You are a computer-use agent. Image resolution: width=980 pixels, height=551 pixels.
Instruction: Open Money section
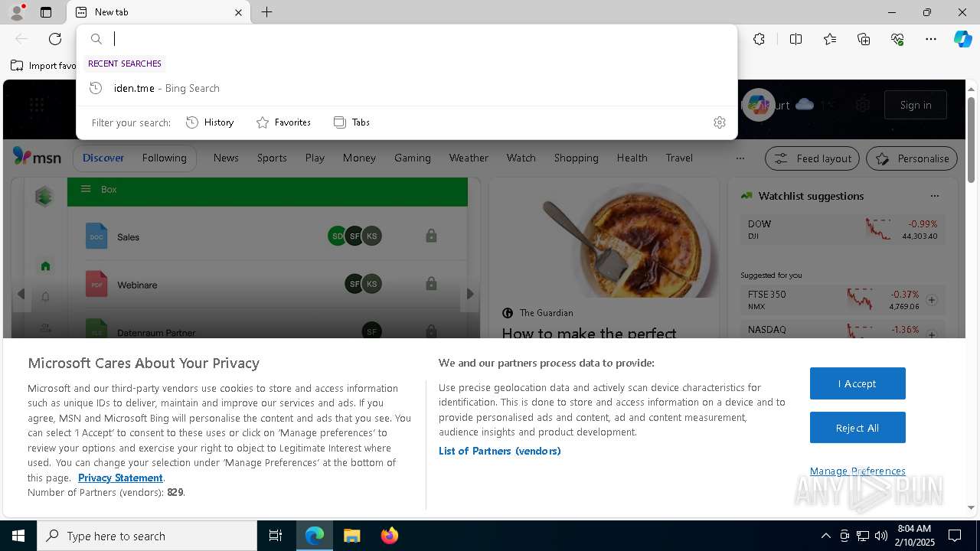359,158
